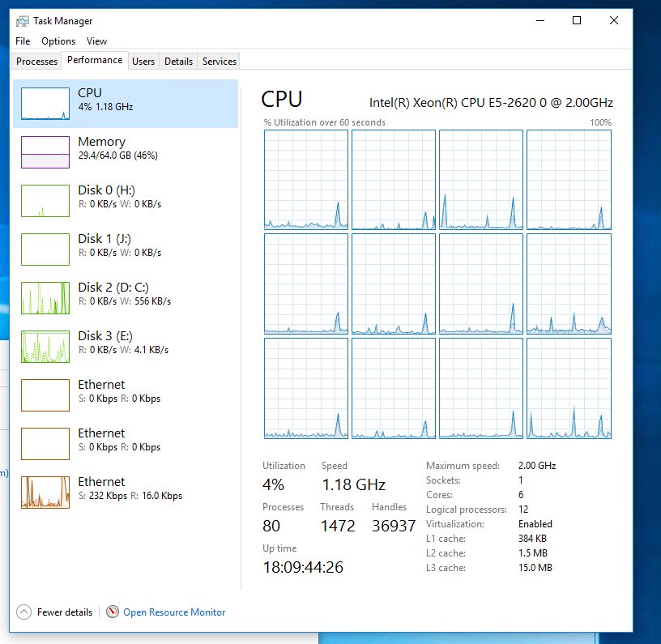
Task: Open Disk 2 (D: C:) performance view
Action: point(113,293)
